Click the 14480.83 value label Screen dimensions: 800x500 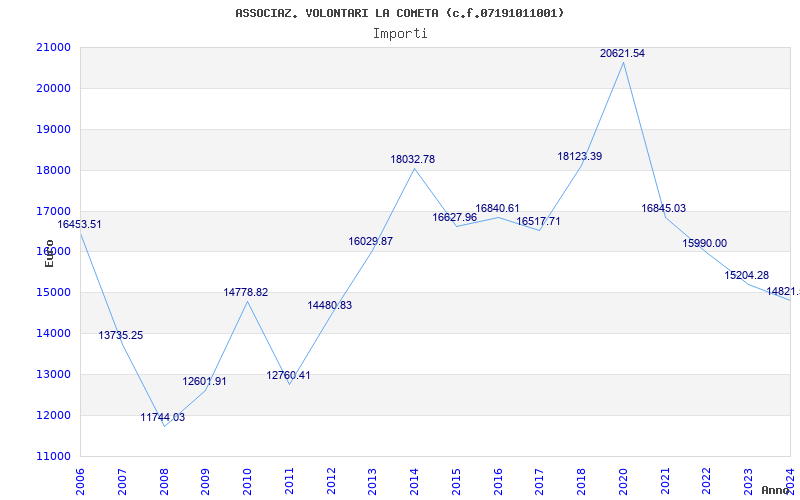click(x=330, y=305)
